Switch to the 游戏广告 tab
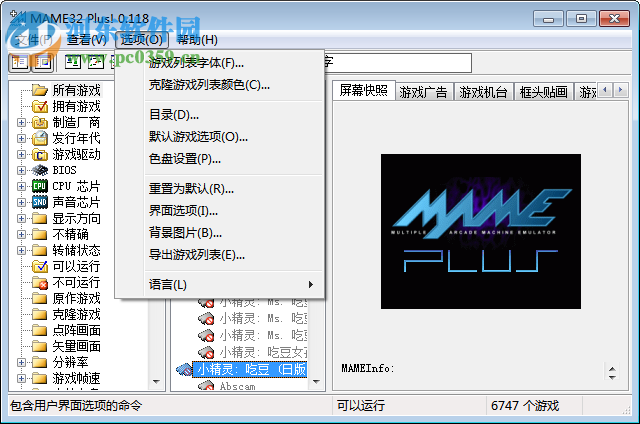Screen dimensions: 640x424 point(423,92)
